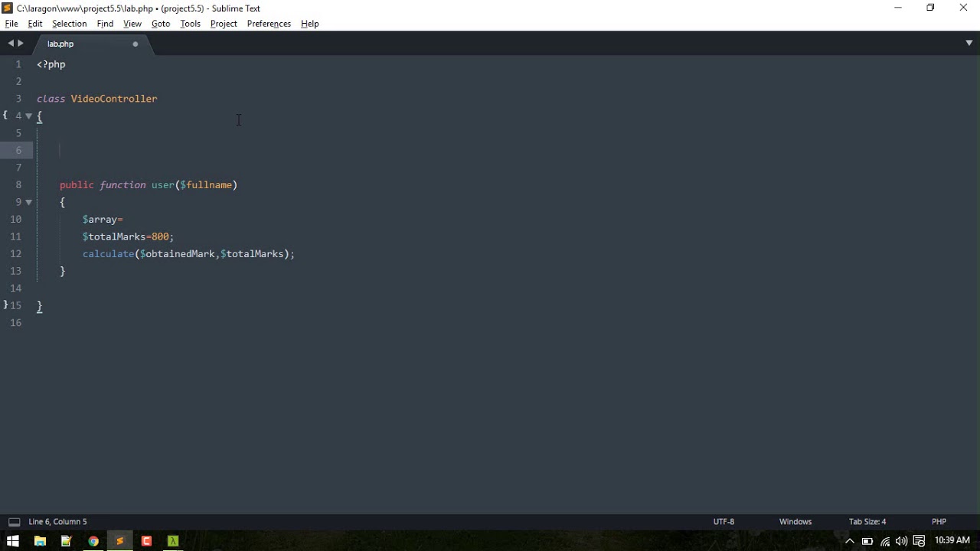
Task: Open the PHP syntax selector
Action: tap(939, 522)
